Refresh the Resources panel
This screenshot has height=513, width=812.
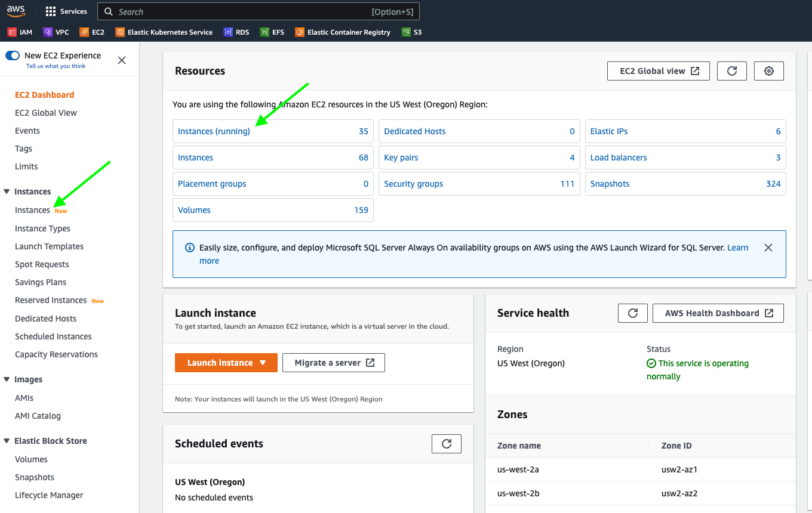click(x=731, y=71)
